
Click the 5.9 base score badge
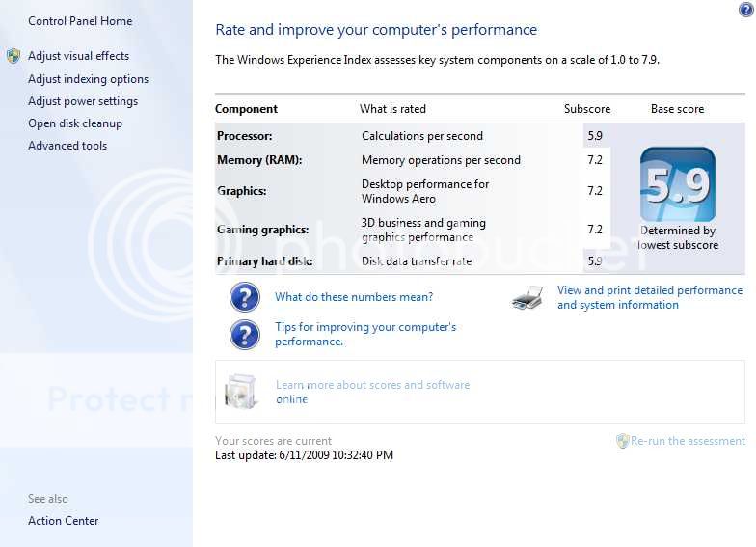point(677,184)
